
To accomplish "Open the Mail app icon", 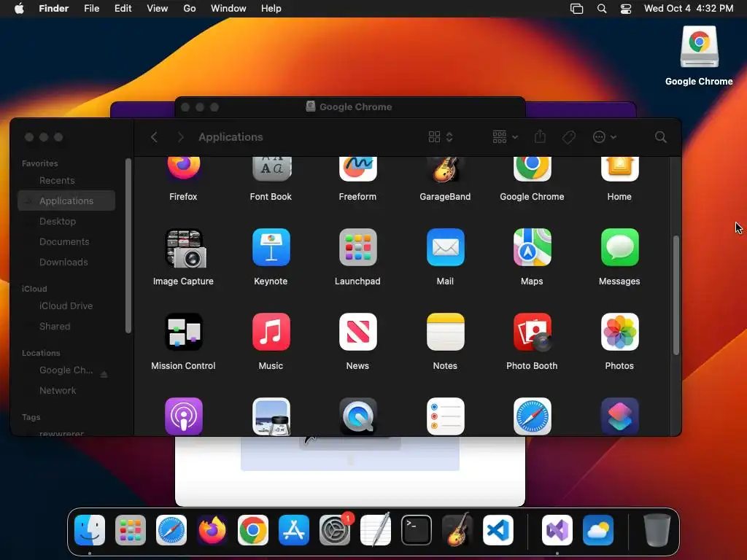I will (445, 247).
